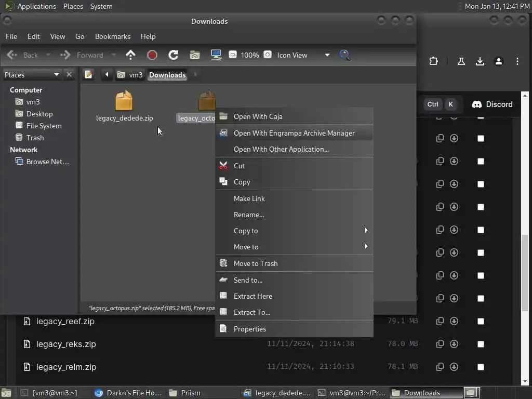Choose Open With Other Application
The width and height of the screenshot is (532, 399).
(x=294, y=149)
